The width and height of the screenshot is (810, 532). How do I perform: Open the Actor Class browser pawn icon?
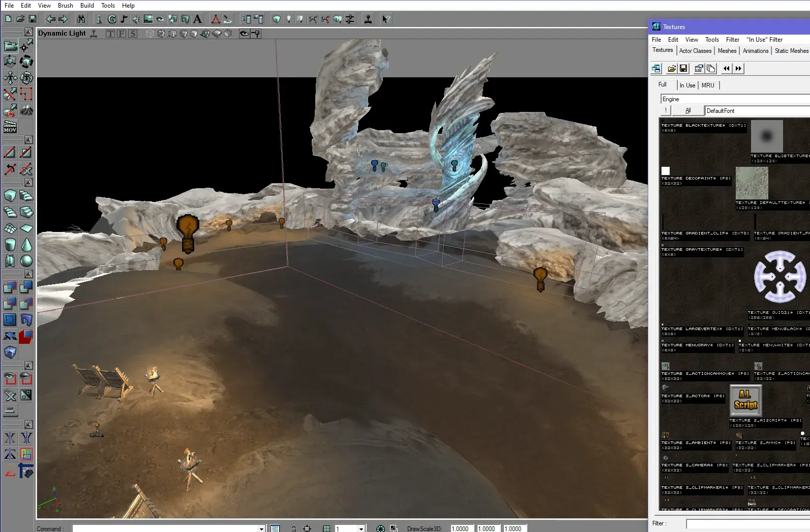tap(99, 19)
